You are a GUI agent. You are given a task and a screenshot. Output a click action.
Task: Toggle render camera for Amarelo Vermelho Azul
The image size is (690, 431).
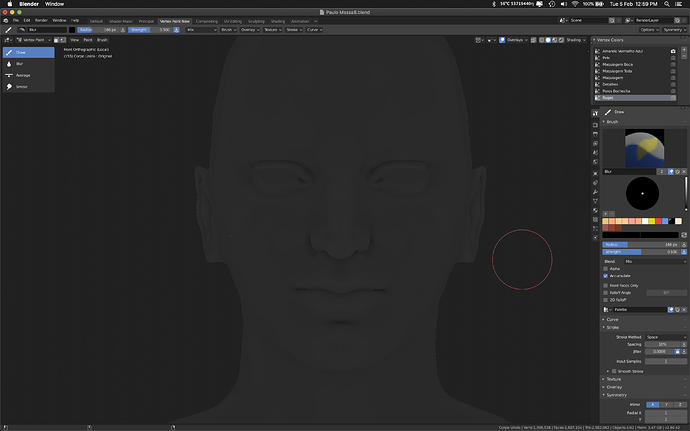click(x=673, y=51)
